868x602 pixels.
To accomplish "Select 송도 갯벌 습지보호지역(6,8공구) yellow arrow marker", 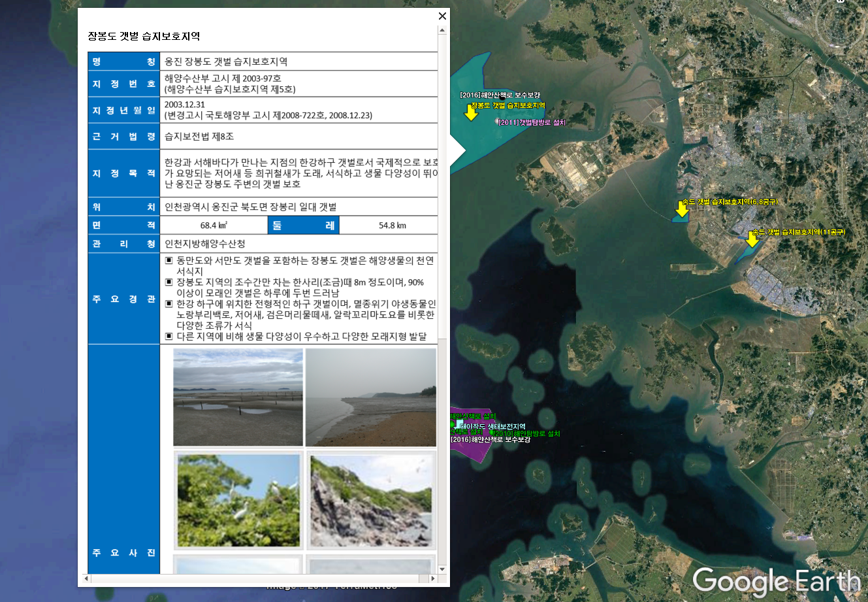I will [x=682, y=210].
